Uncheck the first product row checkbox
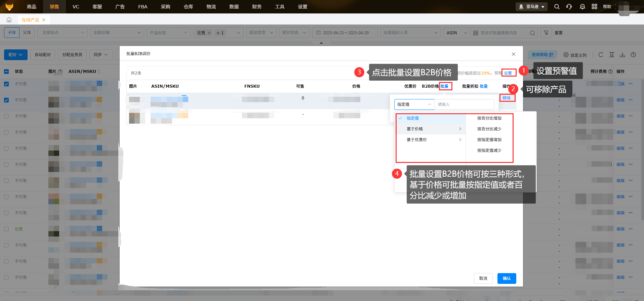 pos(6,84)
